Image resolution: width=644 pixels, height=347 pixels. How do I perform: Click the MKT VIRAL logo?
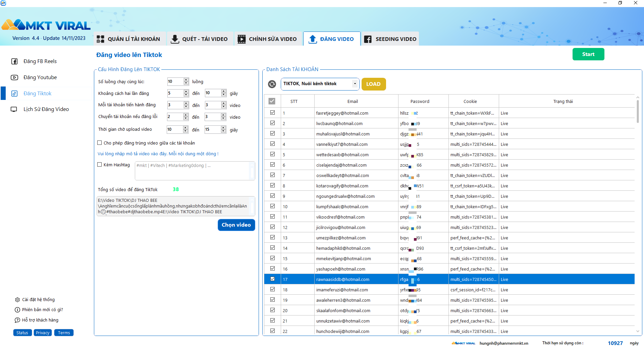[x=46, y=25]
